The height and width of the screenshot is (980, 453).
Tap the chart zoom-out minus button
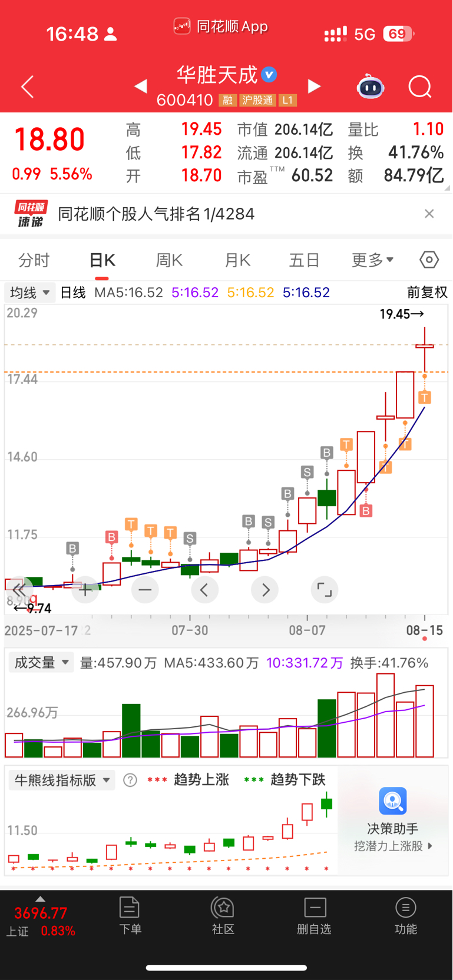pos(145,589)
